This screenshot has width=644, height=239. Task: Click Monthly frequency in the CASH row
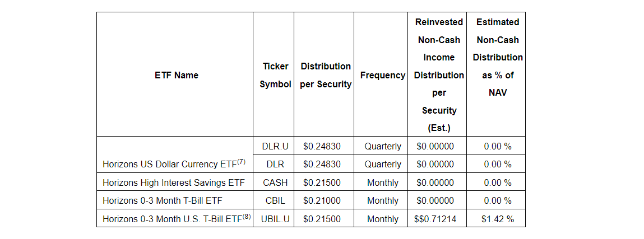383,182
